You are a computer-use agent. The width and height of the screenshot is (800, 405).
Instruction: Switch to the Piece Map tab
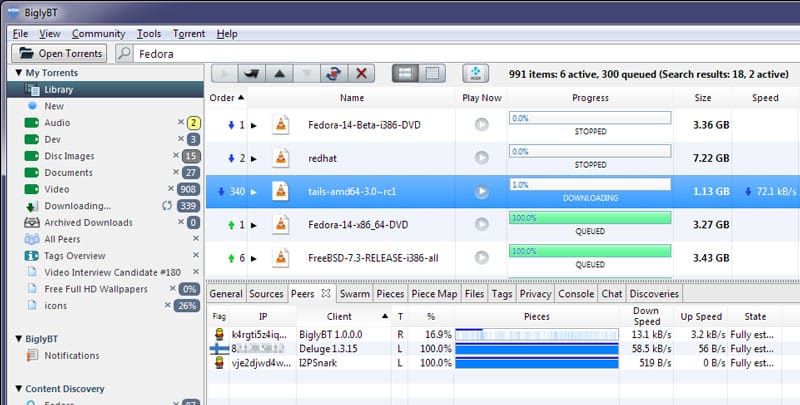434,294
